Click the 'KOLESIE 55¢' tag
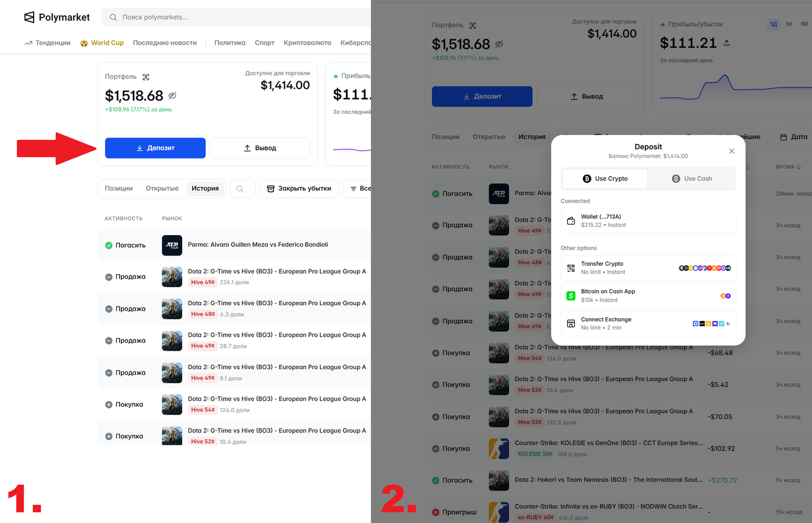 pyautogui.click(x=535, y=455)
